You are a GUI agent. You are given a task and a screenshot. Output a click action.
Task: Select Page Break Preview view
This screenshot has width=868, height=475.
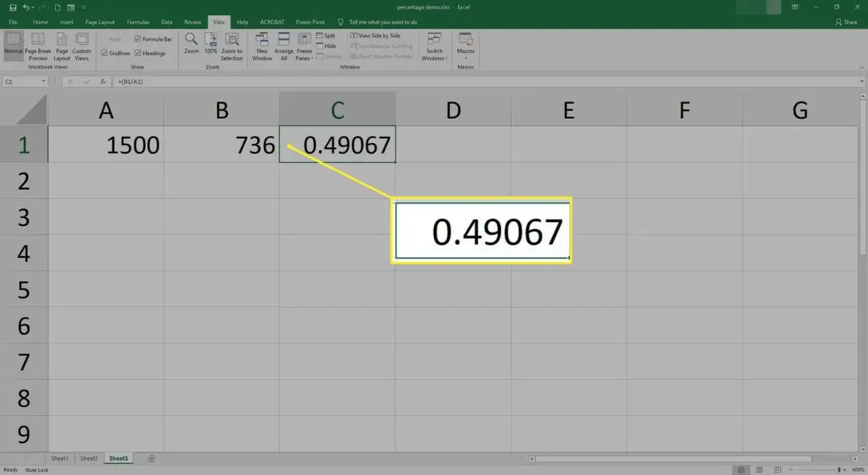coord(38,46)
